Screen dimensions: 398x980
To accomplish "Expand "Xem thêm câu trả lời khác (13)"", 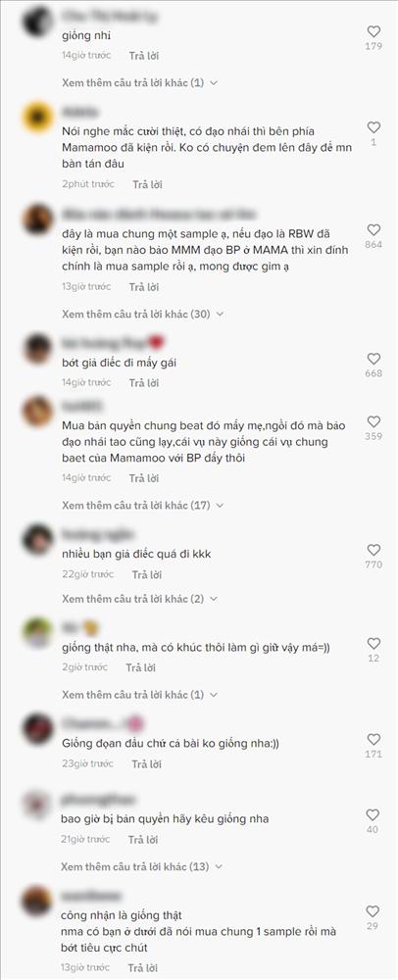I will point(142,867).
